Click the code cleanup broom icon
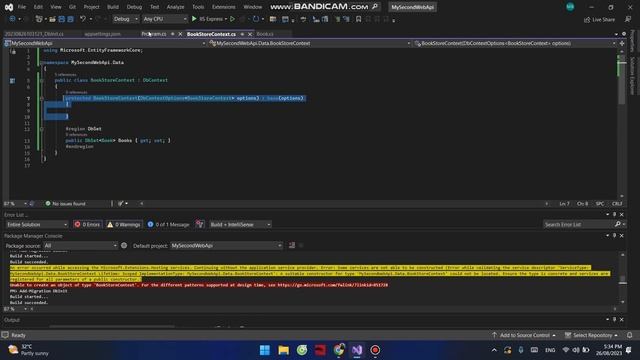The width and height of the screenshot is (640, 360). [x=121, y=203]
